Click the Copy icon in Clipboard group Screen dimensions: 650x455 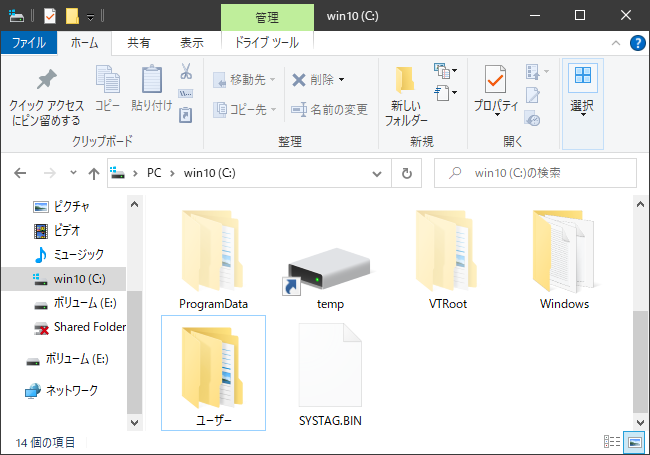point(108,79)
